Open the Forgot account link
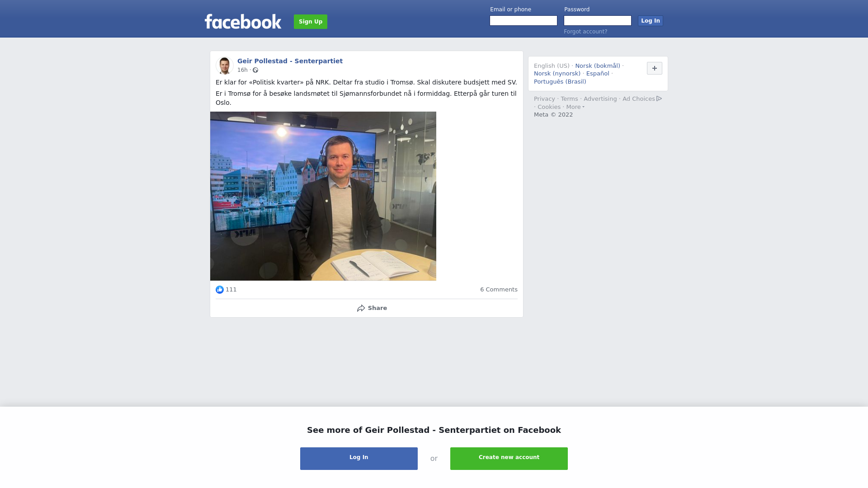 pyautogui.click(x=585, y=32)
